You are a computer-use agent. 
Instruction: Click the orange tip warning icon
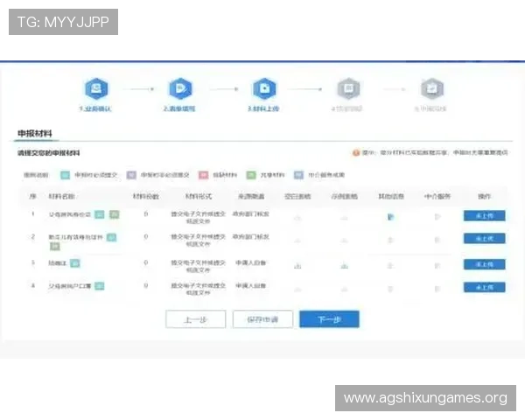click(x=356, y=153)
